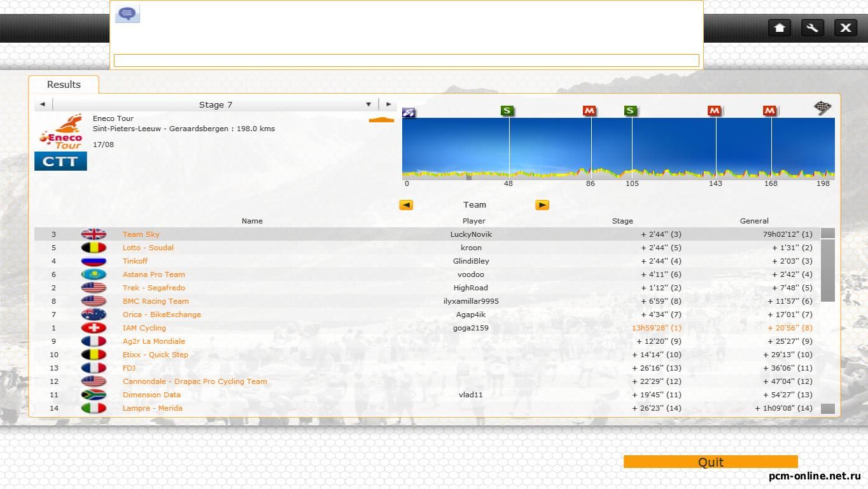This screenshot has height=489, width=868.
Task: Click the Quit button
Action: tap(711, 462)
